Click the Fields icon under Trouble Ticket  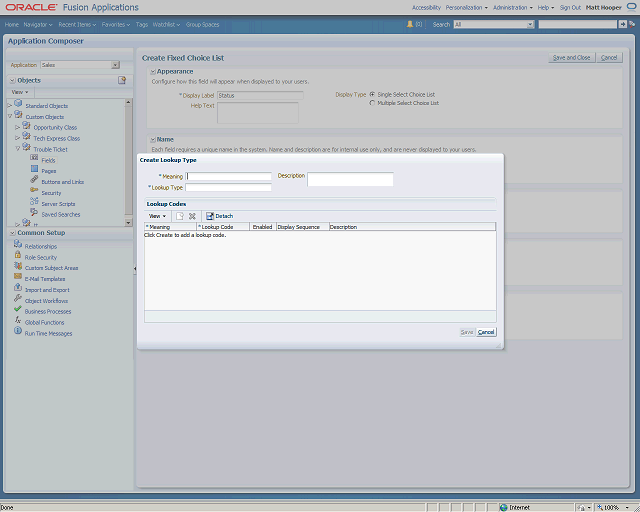(34, 158)
